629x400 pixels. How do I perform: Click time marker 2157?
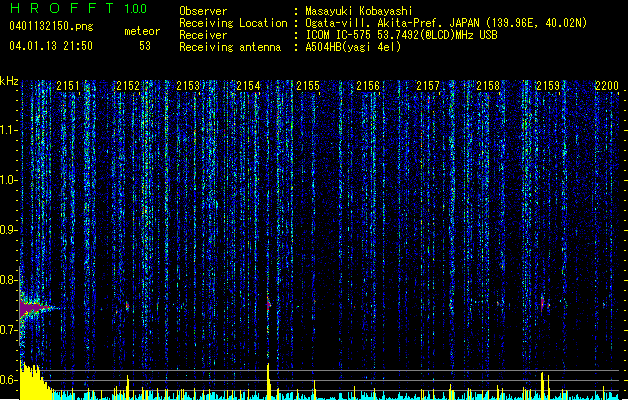428,86
